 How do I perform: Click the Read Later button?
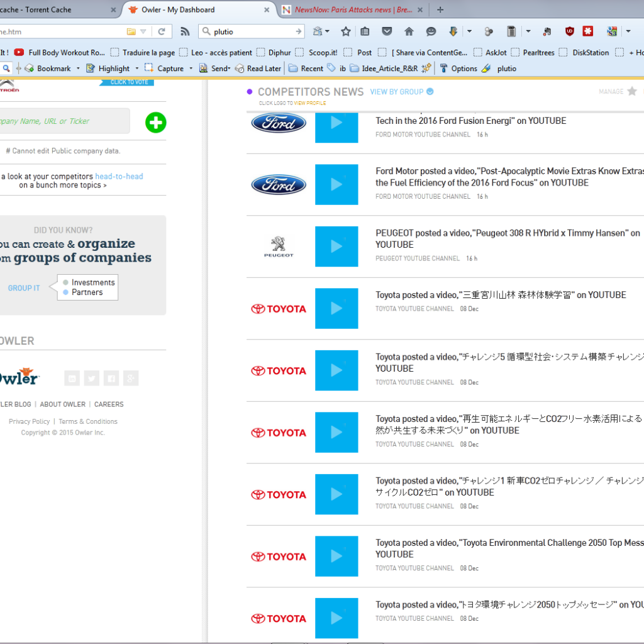click(258, 69)
